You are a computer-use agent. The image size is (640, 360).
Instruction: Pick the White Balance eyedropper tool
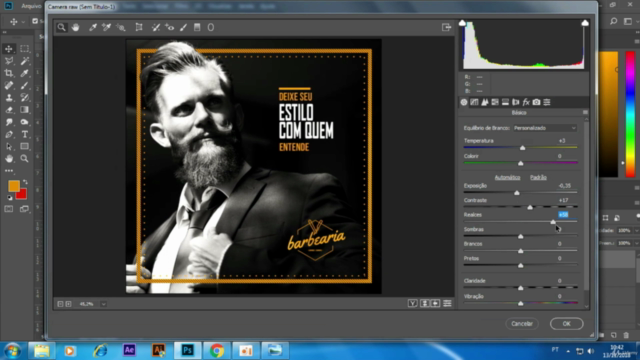pyautogui.click(x=93, y=27)
